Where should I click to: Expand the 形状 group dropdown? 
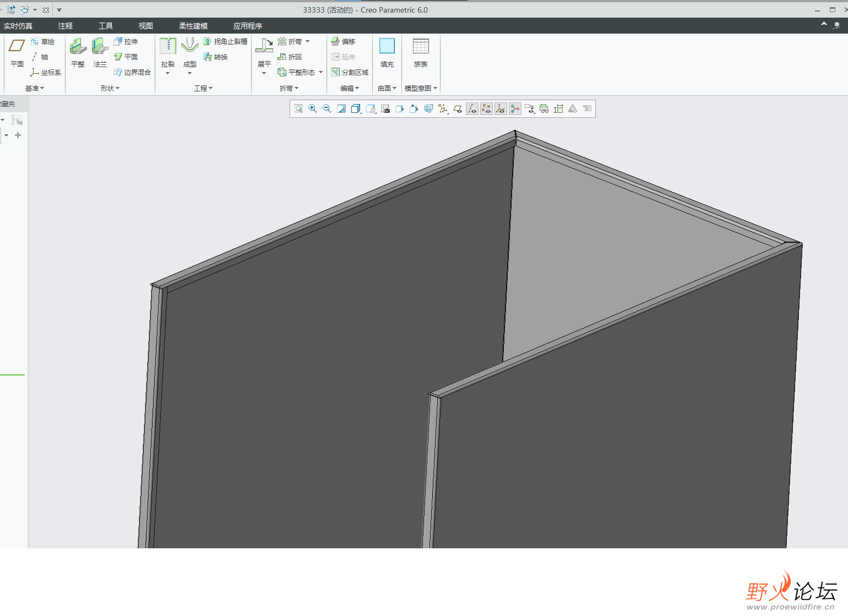pyautogui.click(x=110, y=88)
